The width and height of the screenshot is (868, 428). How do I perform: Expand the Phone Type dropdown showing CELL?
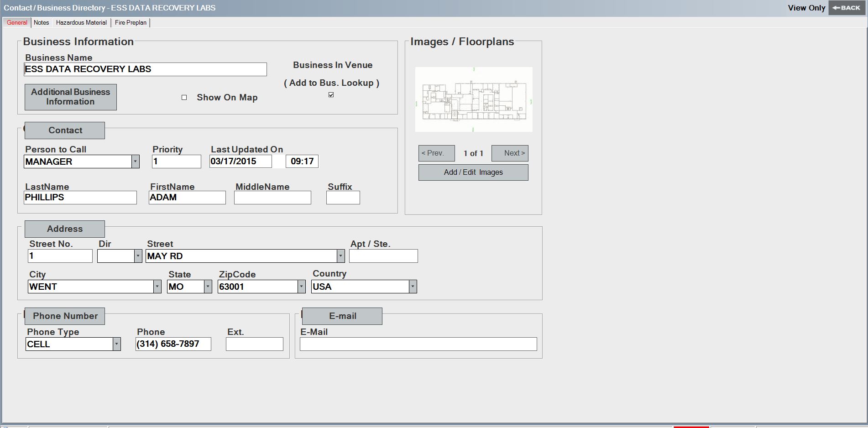pyautogui.click(x=117, y=344)
